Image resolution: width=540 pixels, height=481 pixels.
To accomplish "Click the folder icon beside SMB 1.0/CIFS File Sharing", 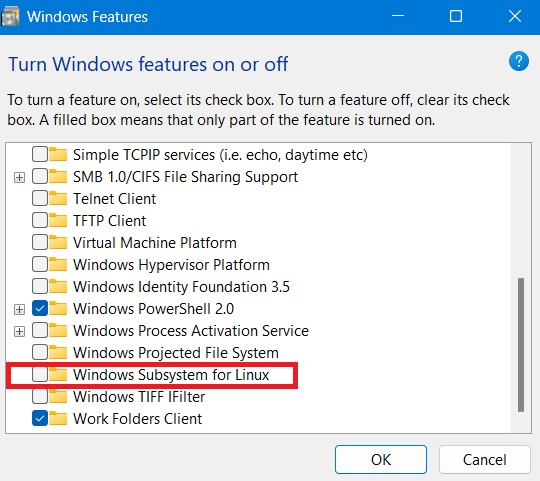I will pyautogui.click(x=58, y=177).
